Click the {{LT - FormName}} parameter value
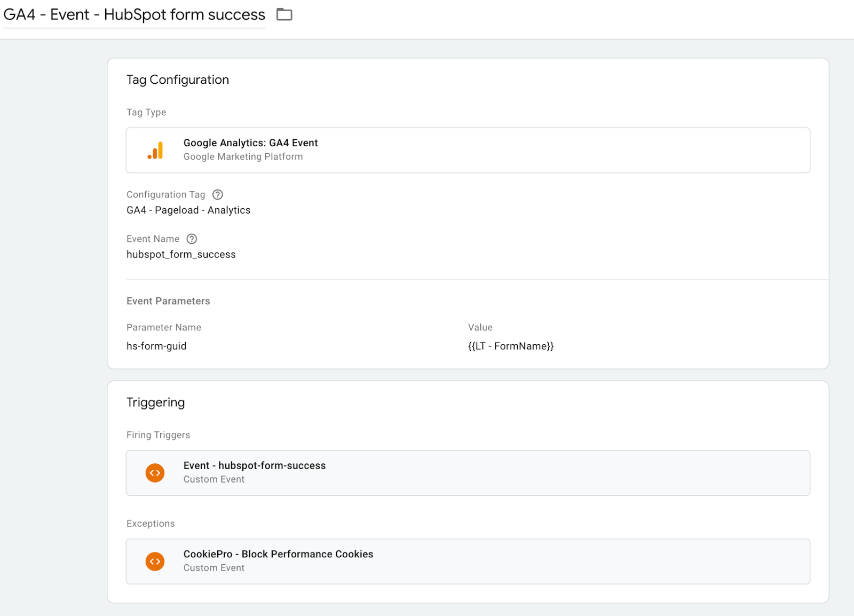 point(511,346)
